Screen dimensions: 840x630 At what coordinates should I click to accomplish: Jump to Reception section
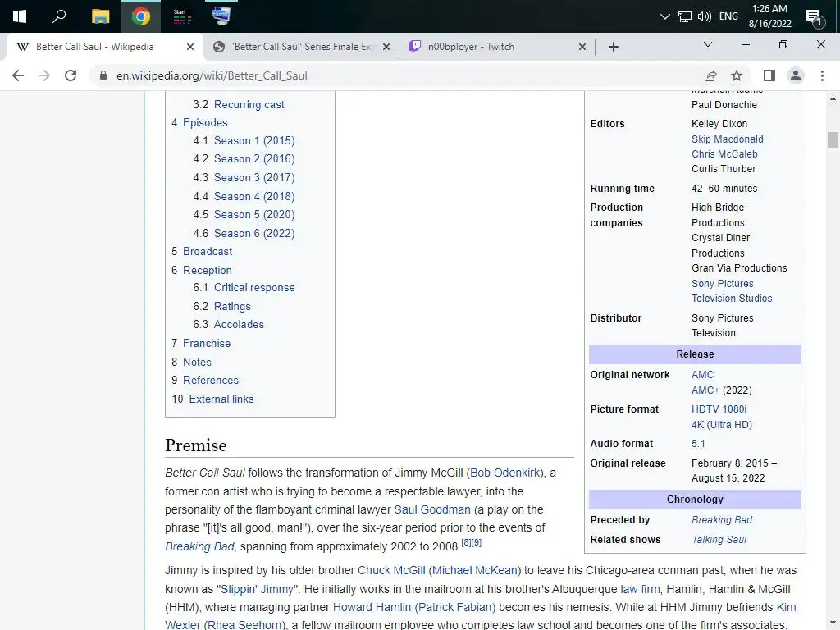coord(208,271)
